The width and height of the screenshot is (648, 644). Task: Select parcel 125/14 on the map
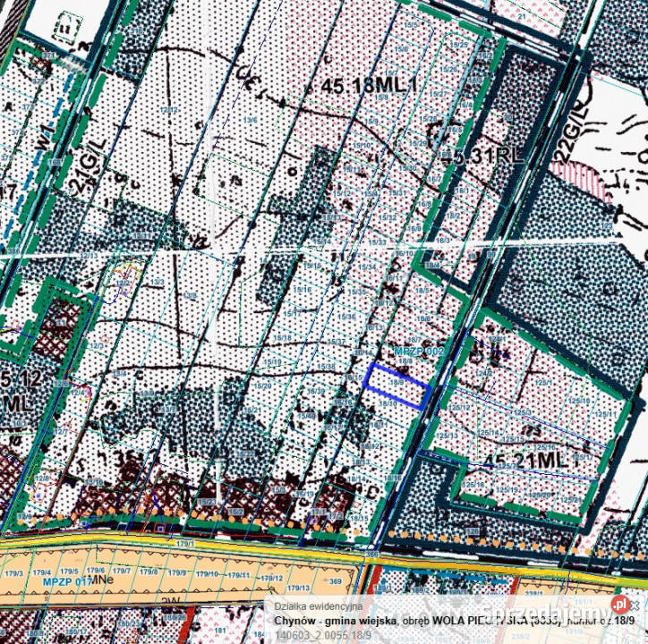tap(488, 432)
